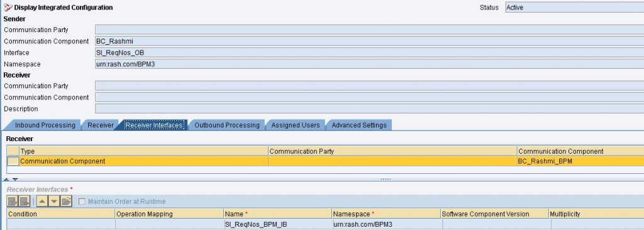Viewport: 644px width, 230px height.
Task: Expand pane using small down triangle
Action: point(15,180)
